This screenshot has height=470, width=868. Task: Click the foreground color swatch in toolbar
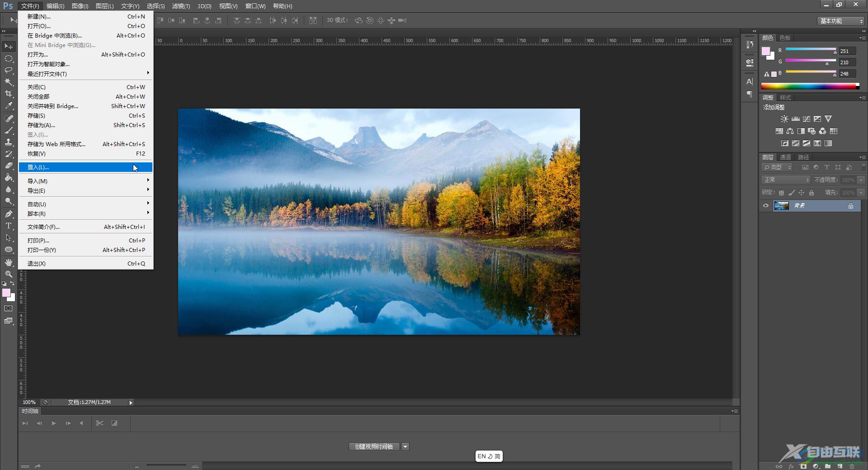pyautogui.click(x=6, y=293)
